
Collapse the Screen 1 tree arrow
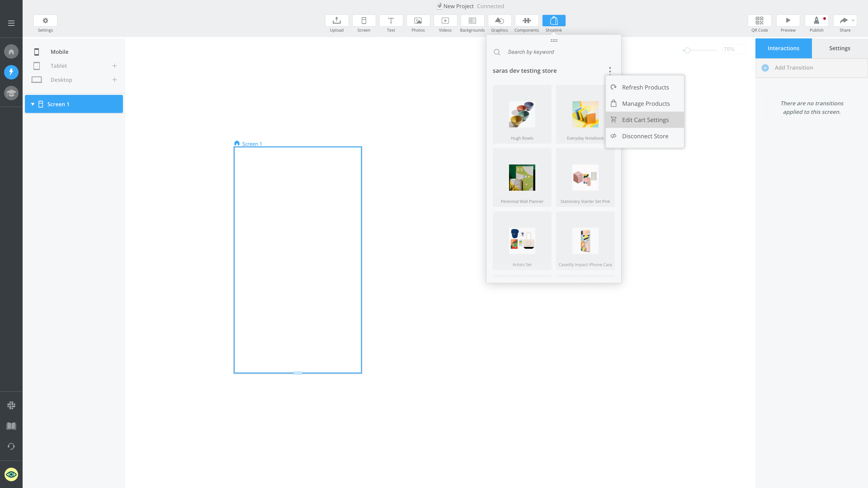(33, 104)
